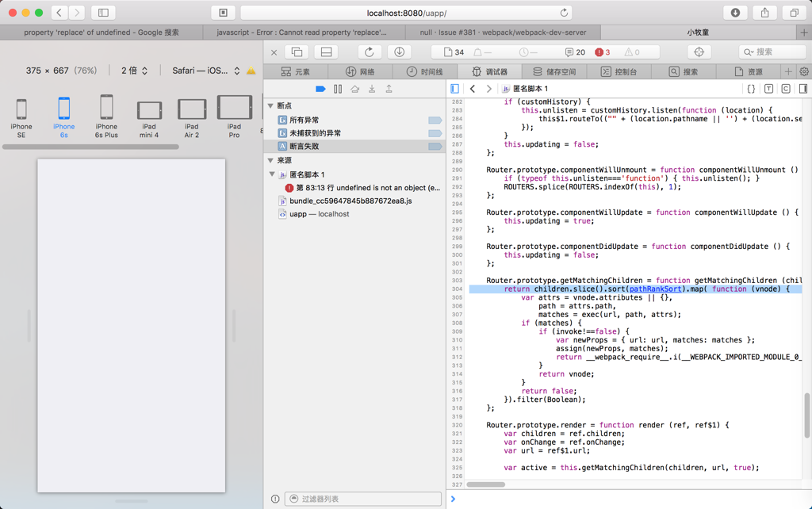Click the pause script execution icon
The height and width of the screenshot is (509, 812).
tap(338, 89)
